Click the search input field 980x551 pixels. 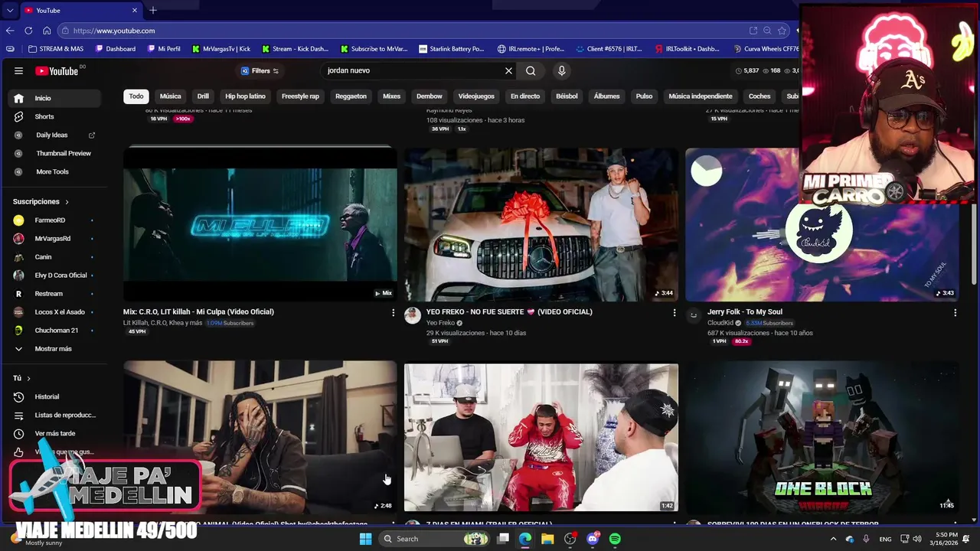click(x=412, y=70)
